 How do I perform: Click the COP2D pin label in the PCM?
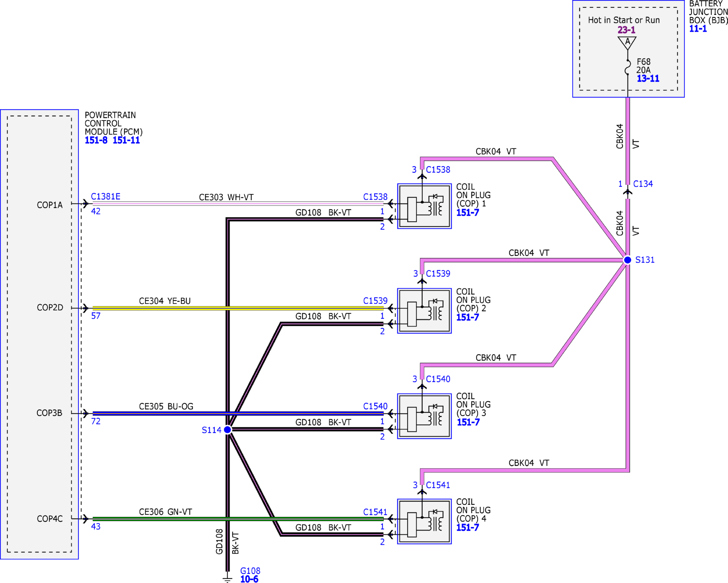[x=50, y=307]
